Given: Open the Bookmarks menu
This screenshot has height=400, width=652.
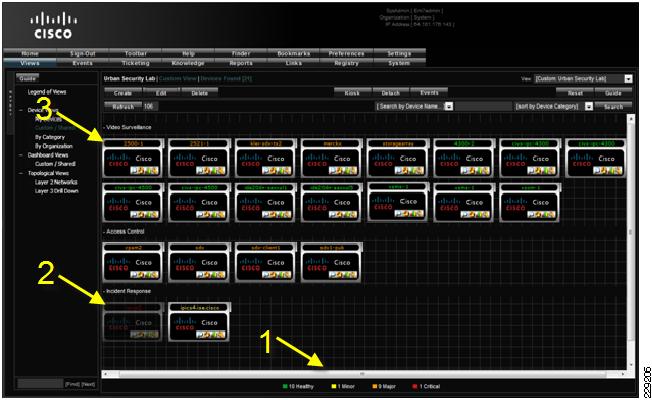Looking at the screenshot, I should 294,53.
